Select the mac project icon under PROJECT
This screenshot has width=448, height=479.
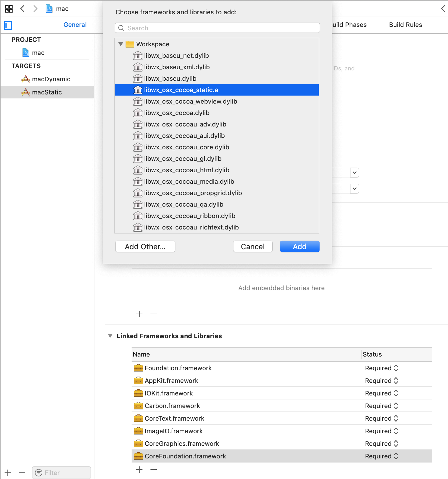(x=26, y=53)
